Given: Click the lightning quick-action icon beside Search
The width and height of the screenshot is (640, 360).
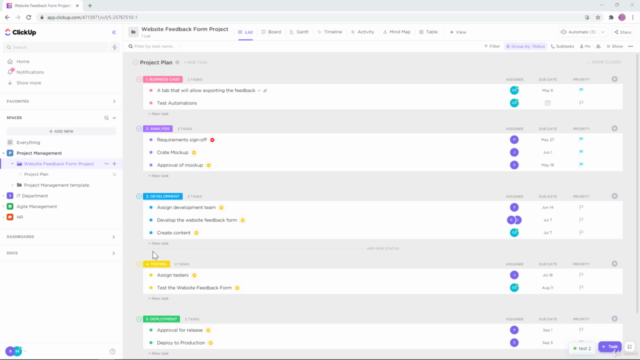Looking at the screenshot, I should [114, 47].
